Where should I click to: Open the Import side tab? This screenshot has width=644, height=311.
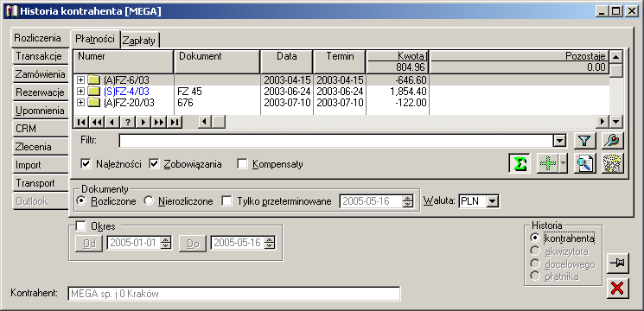click(x=40, y=165)
